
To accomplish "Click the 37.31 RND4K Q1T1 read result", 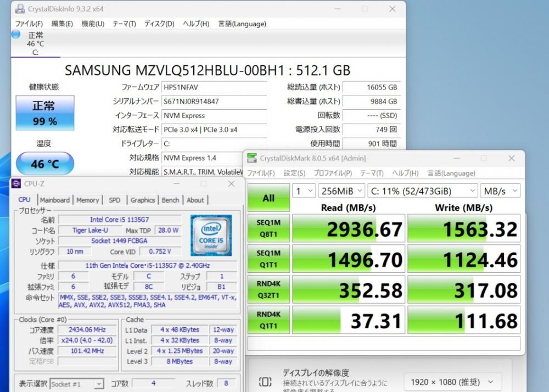I will 349,320.
